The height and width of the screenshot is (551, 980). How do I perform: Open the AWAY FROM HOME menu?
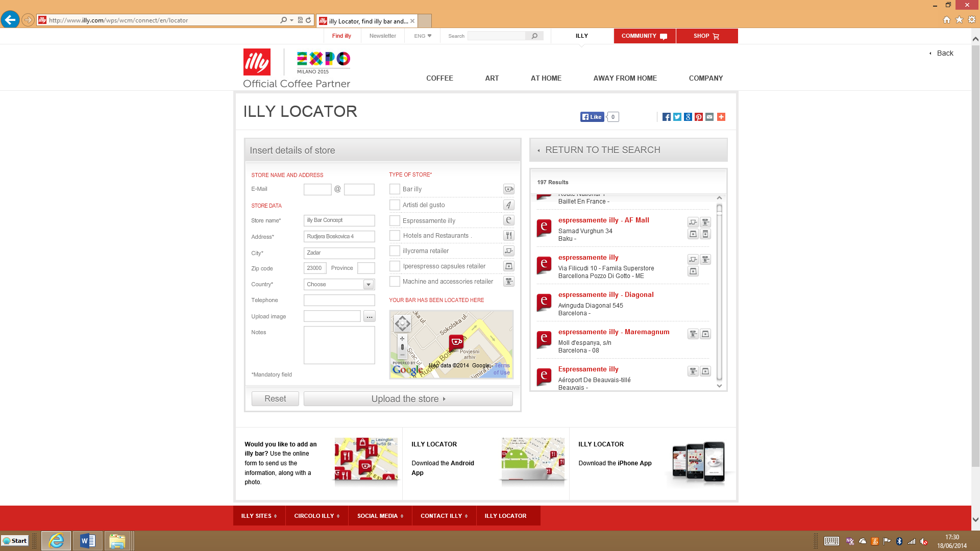(625, 78)
